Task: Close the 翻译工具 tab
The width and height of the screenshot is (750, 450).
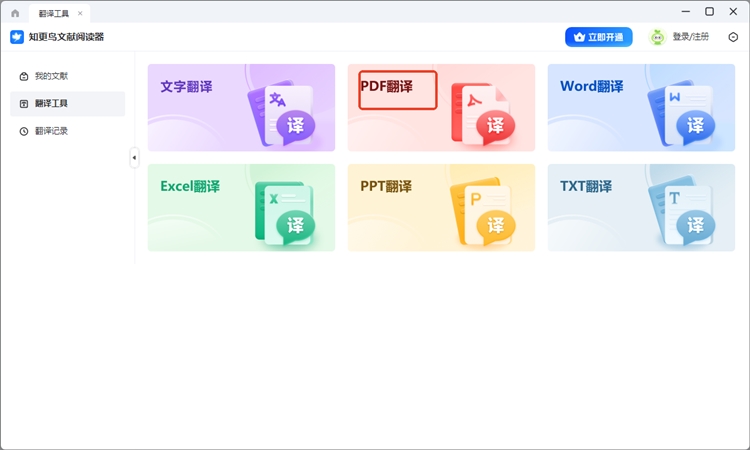Action: [x=80, y=13]
